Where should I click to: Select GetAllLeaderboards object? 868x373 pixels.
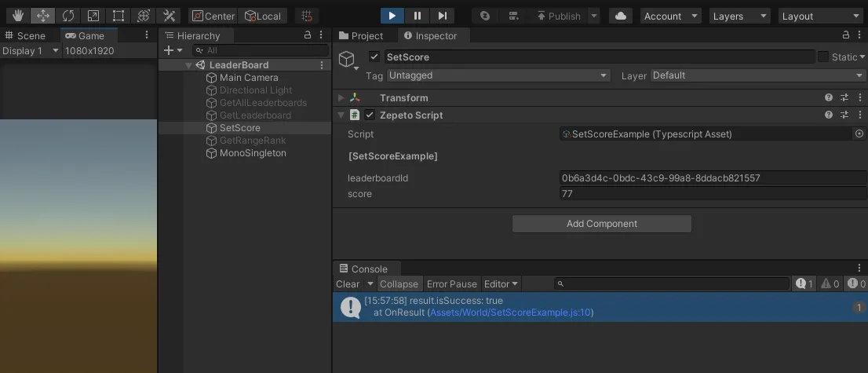coord(263,103)
